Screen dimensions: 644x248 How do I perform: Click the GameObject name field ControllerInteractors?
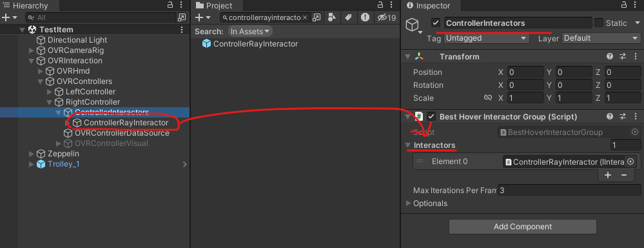518,23
